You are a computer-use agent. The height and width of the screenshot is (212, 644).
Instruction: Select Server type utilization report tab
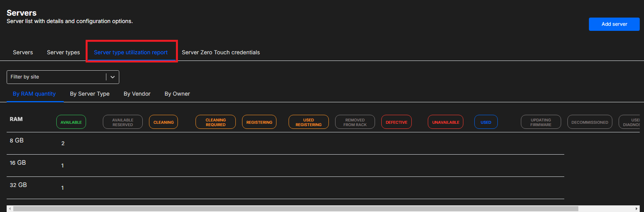pyautogui.click(x=131, y=52)
